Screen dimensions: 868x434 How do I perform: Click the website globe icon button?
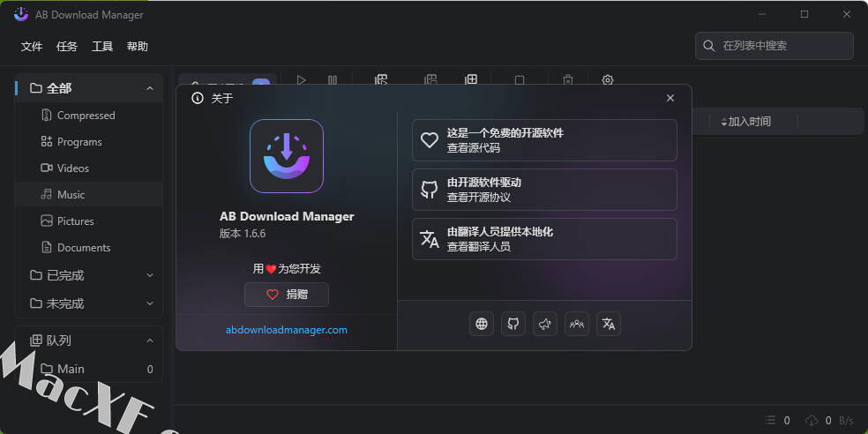coord(481,324)
